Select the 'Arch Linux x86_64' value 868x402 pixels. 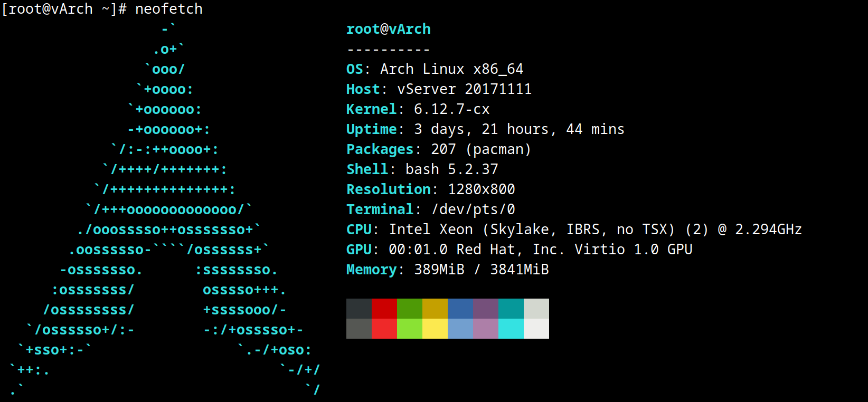[452, 69]
